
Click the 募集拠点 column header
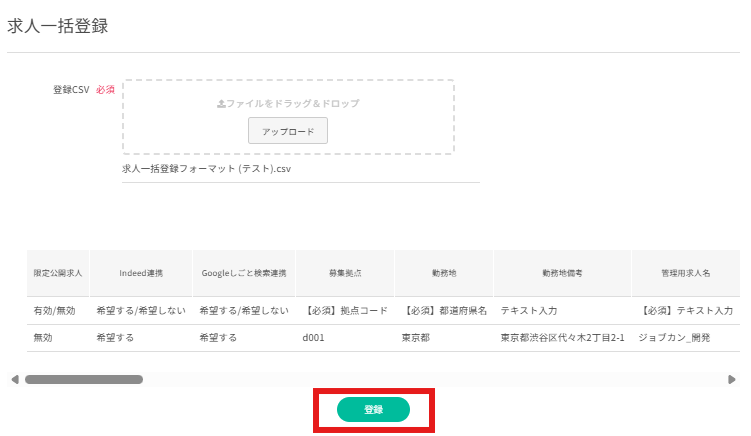(345, 273)
